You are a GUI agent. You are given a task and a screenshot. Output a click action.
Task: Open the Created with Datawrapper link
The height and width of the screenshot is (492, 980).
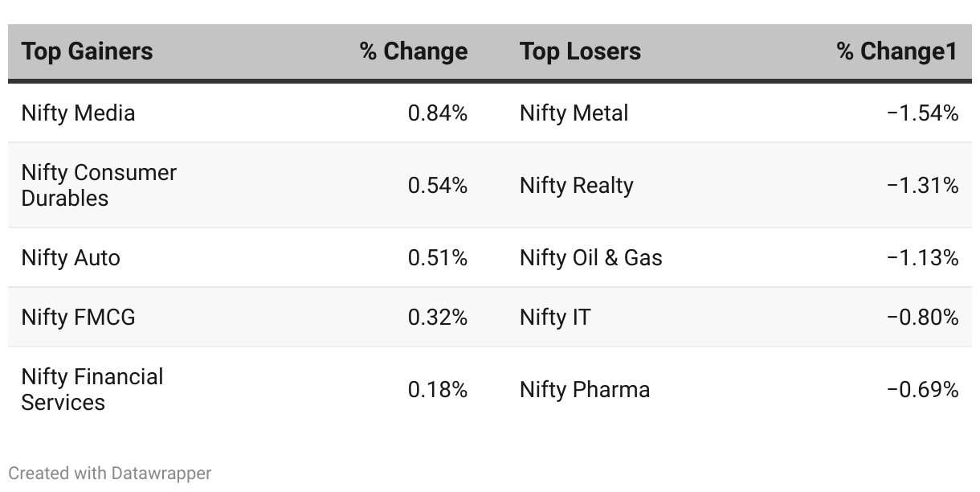pos(110,473)
